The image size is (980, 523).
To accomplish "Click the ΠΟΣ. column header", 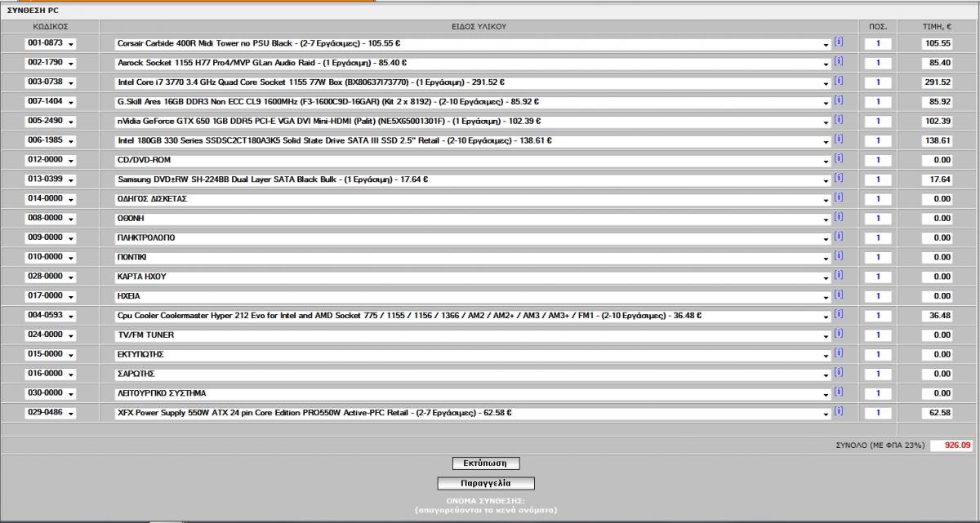I will 878,27.
